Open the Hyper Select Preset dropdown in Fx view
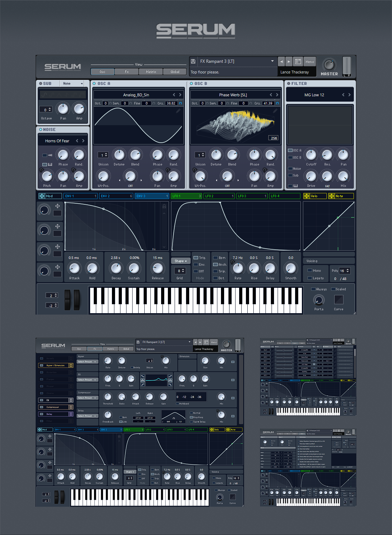This screenshot has width=392, height=535. (87, 362)
